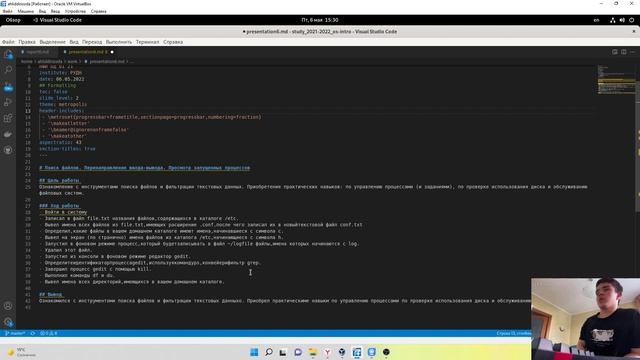Click the volume icon in GNOME top bar
The height and width of the screenshot is (360, 640).
[x=622, y=20]
